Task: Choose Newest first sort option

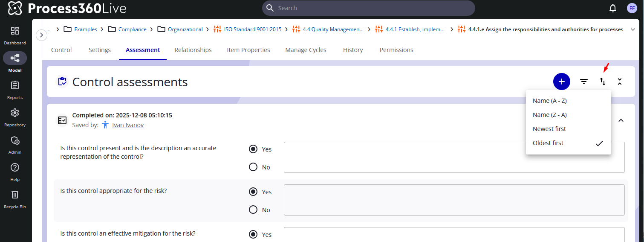Action: point(549,129)
